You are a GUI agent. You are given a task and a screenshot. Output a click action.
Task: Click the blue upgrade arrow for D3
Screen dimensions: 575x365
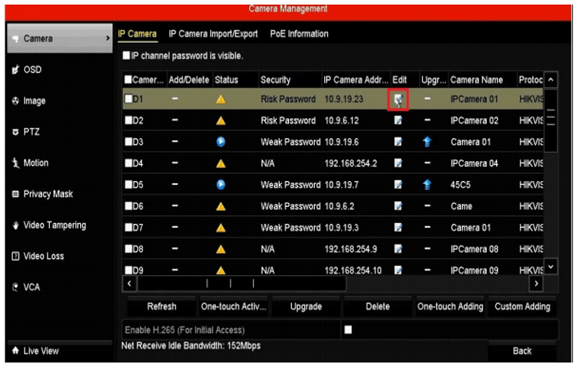(427, 142)
